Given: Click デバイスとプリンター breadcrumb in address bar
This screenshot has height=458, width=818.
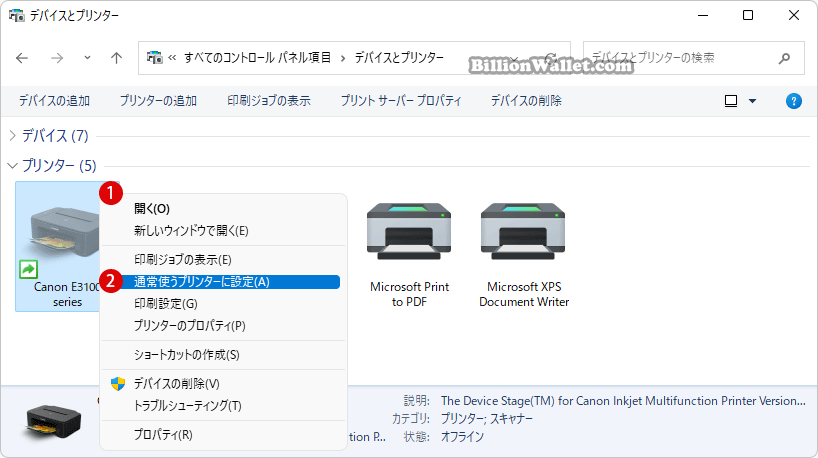Looking at the screenshot, I should click(399, 57).
